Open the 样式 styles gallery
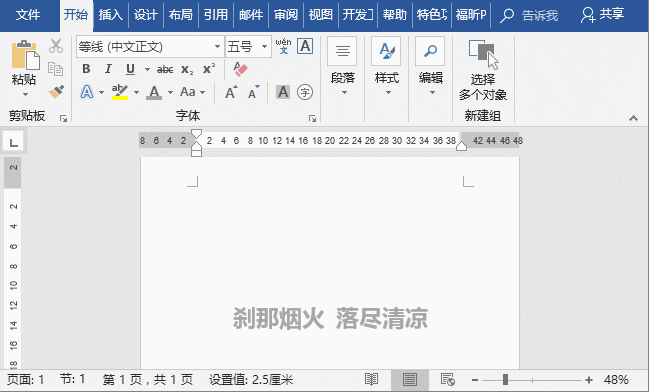This screenshot has height=392, width=649. 387,67
